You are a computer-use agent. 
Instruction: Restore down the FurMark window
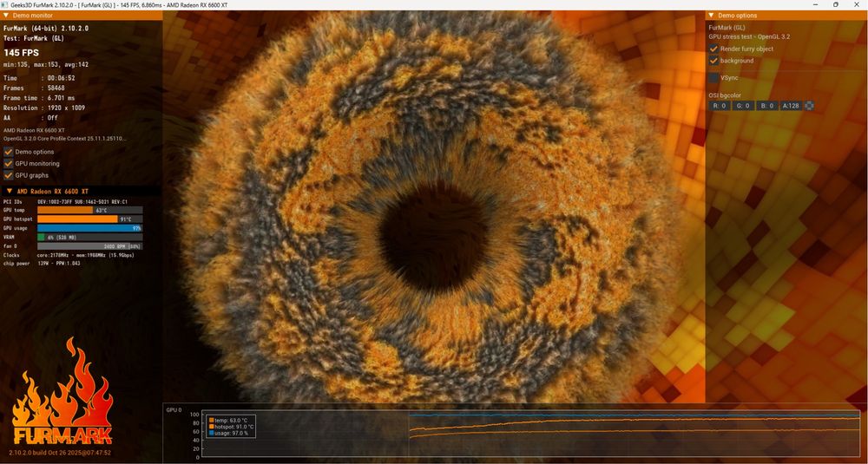(836, 4)
